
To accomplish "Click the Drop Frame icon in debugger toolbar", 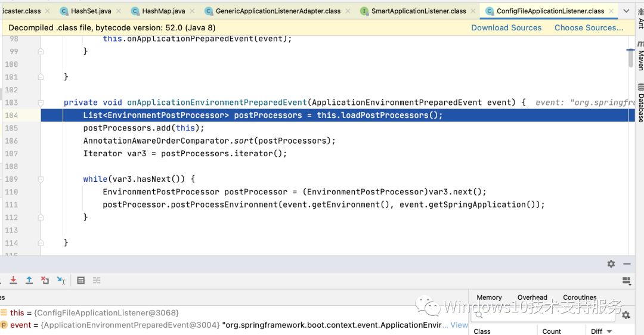I will coord(45,280).
